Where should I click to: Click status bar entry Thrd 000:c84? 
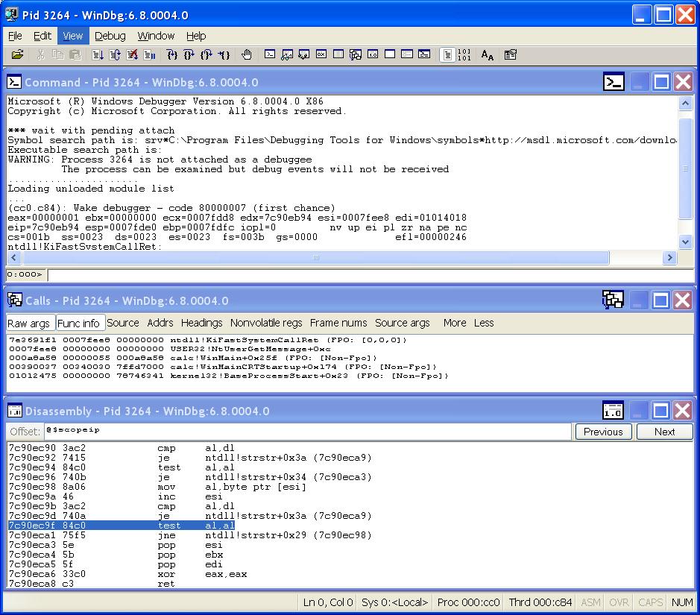(540, 602)
